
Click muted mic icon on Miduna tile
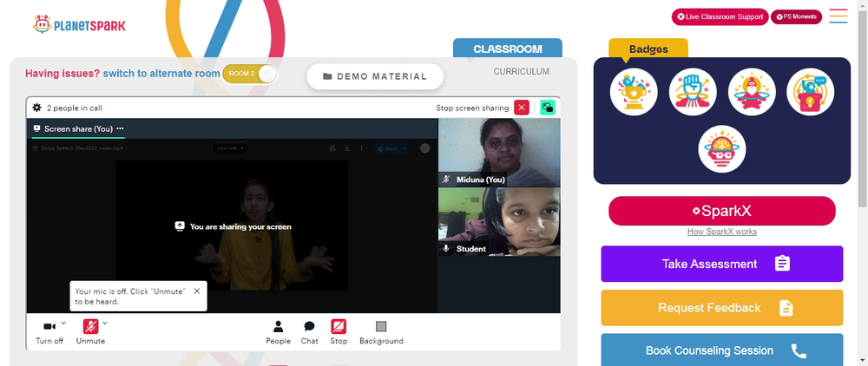point(446,180)
